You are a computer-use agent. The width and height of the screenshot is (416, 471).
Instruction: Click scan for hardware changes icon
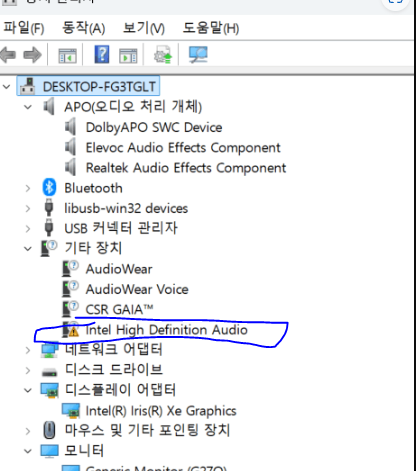(198, 55)
